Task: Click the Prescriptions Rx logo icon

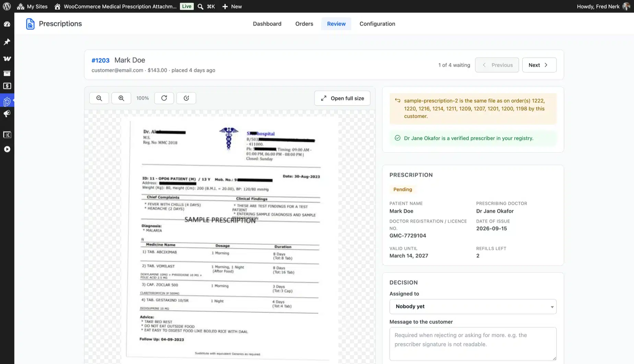Action: click(x=30, y=24)
